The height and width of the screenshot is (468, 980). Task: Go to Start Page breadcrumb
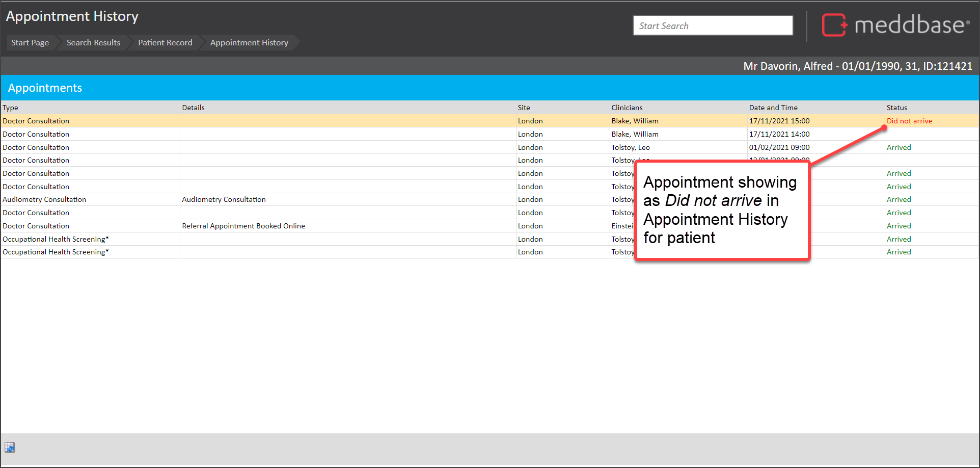(30, 43)
